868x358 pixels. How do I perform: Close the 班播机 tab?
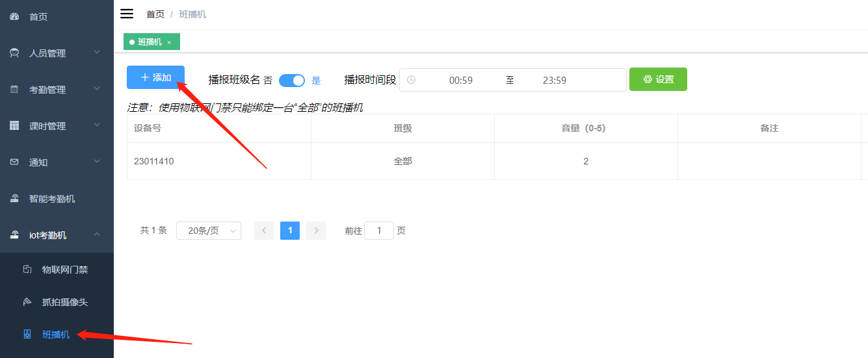tap(169, 42)
